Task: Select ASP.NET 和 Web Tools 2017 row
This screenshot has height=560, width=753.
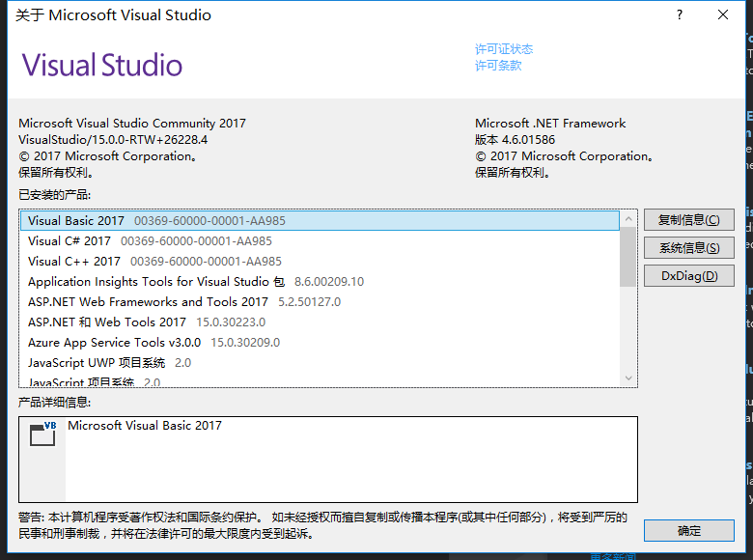Action: click(320, 322)
